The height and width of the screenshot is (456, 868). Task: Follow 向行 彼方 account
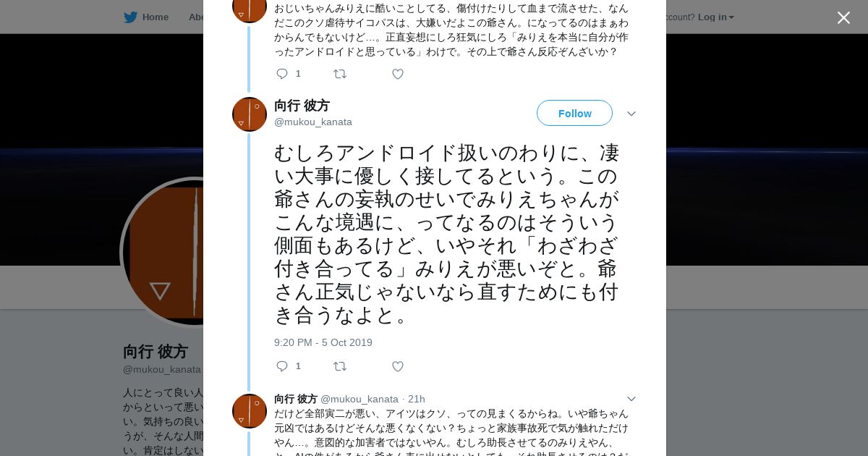(574, 113)
